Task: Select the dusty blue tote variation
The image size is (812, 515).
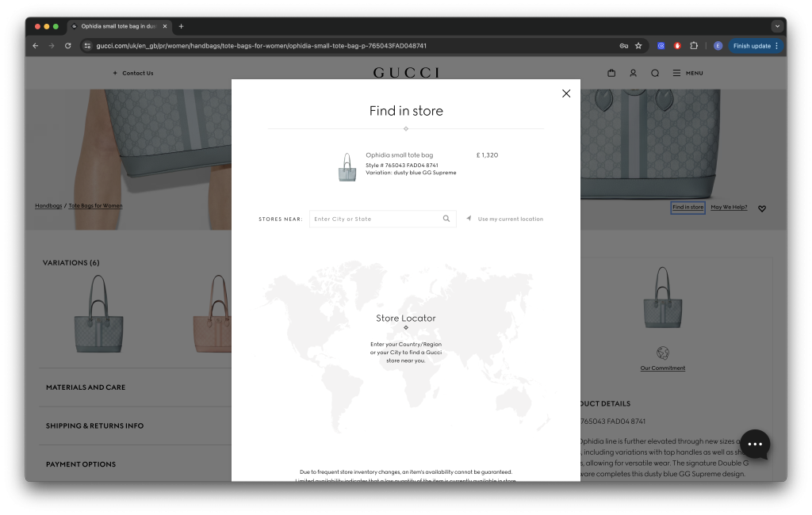Action: 98,314
